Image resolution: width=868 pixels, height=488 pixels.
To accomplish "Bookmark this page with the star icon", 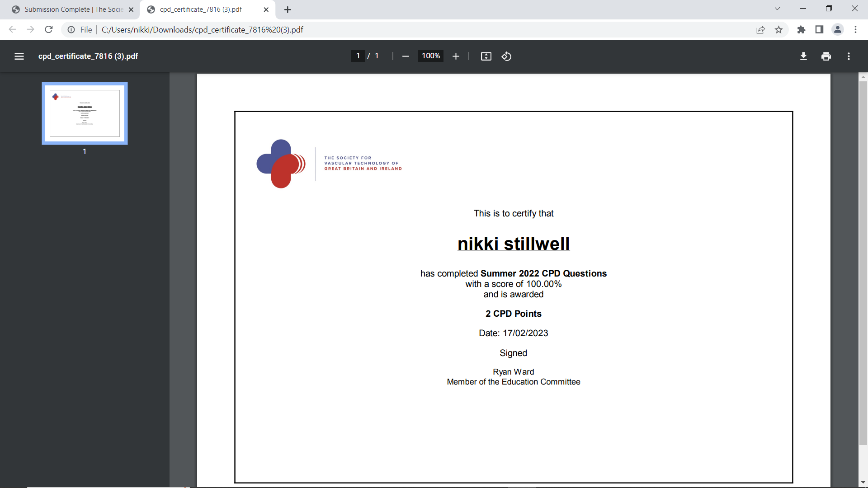I will (x=778, y=30).
